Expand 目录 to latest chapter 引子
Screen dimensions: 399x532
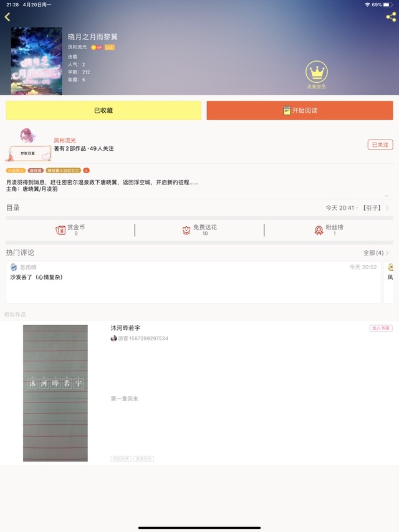point(199,207)
